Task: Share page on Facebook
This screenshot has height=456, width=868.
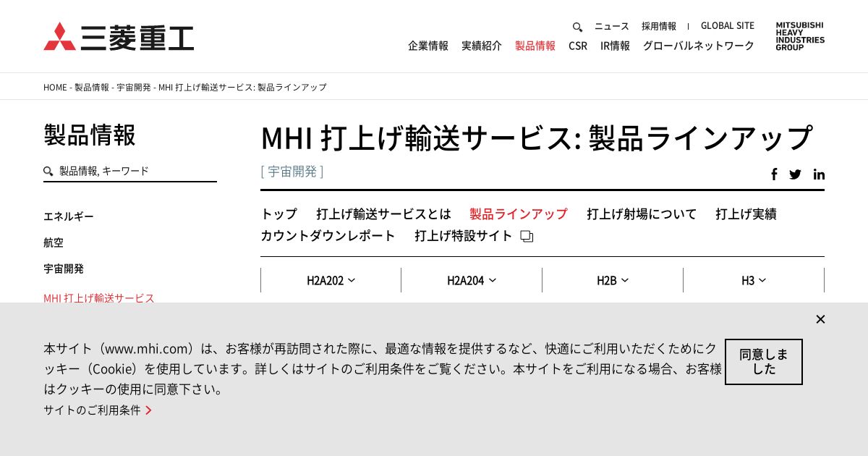Action: [x=774, y=174]
